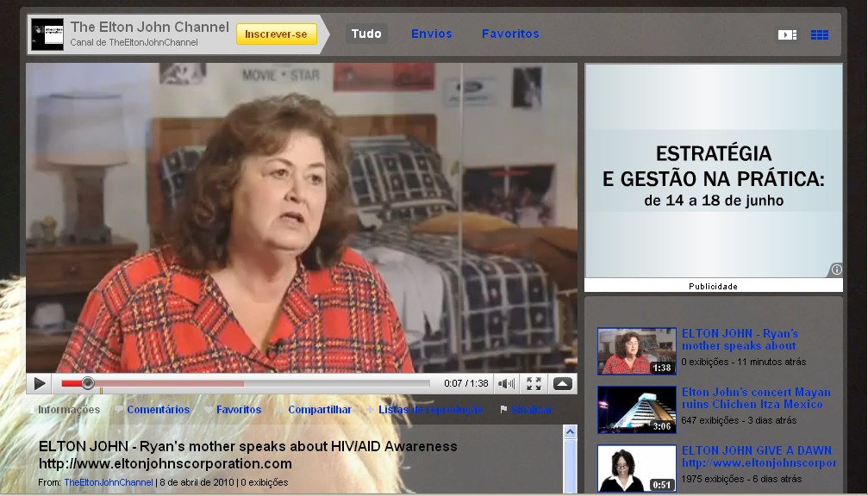Screen dimensions: 868x496
Task: Click the Canal de TheEltonJohnChannel subtitle
Action: coord(134,42)
